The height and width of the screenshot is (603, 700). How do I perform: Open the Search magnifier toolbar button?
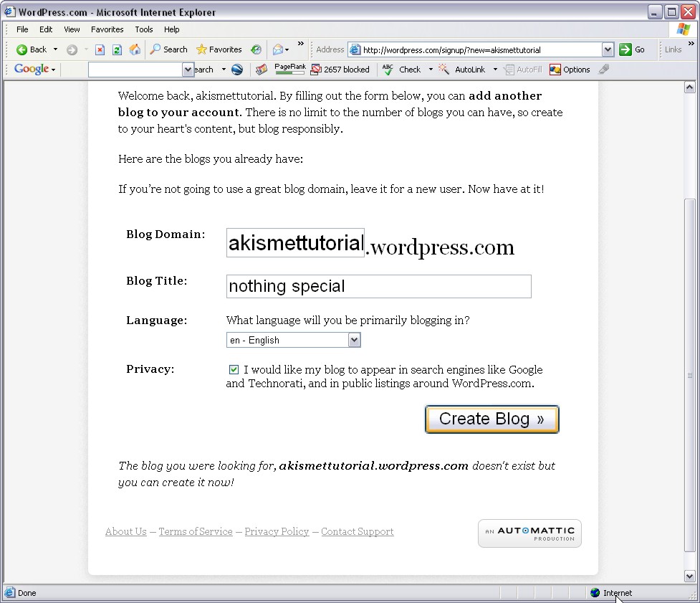click(169, 49)
